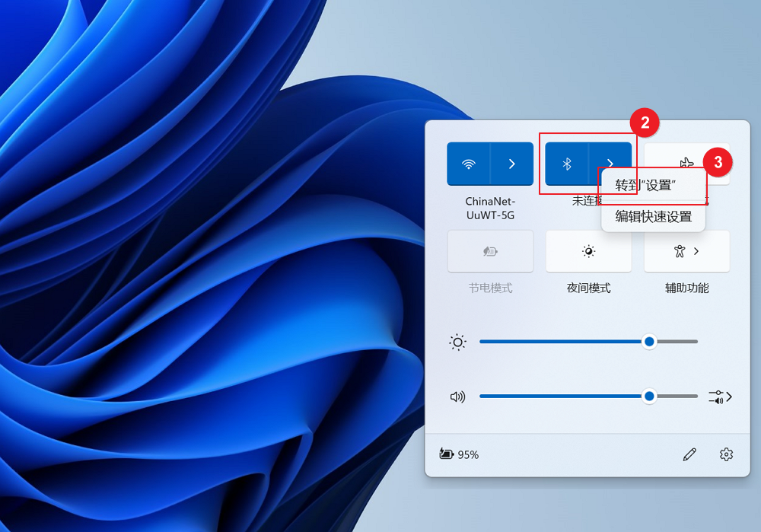Toggle the 夜间模式 quick setting
Image resolution: width=761 pixels, height=532 pixels.
(587, 251)
